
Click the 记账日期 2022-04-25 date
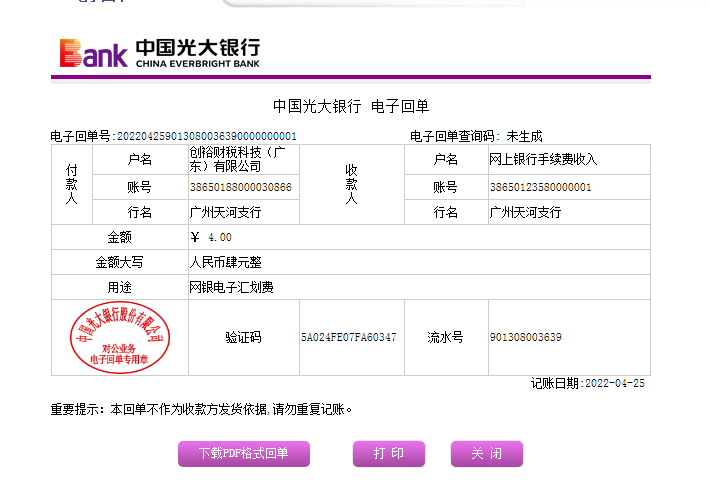point(588,383)
